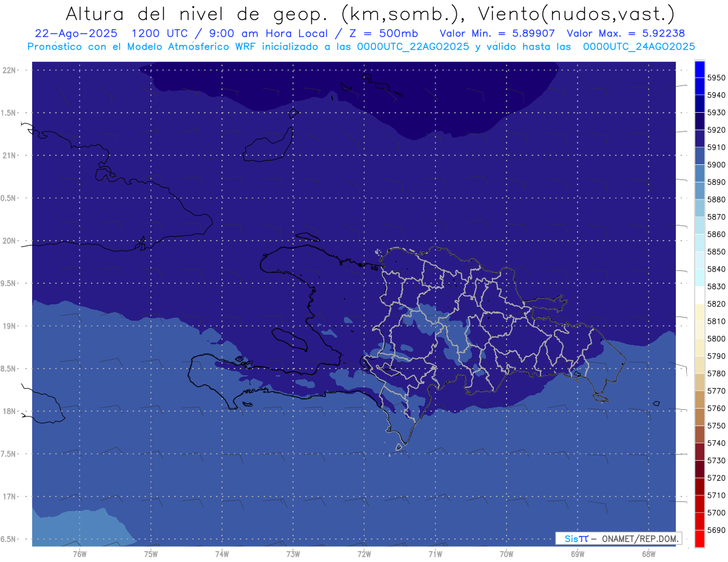Click the 5820 label on the color scale
Screen dimensions: 728x562
(x=716, y=304)
